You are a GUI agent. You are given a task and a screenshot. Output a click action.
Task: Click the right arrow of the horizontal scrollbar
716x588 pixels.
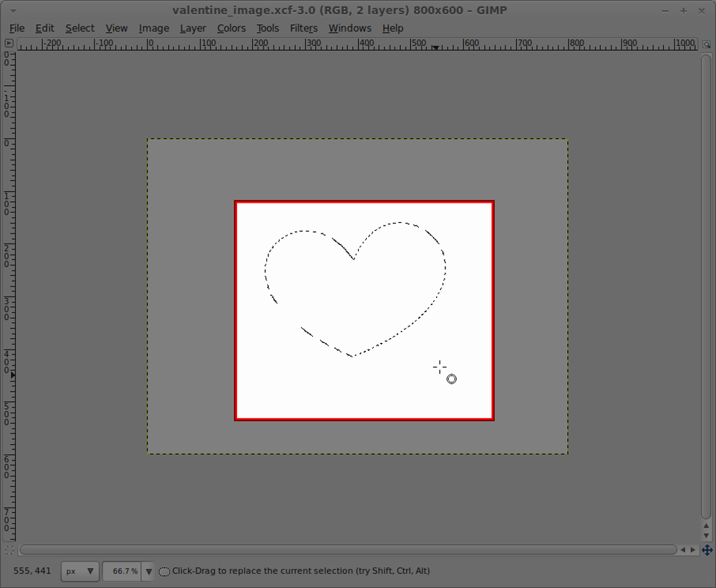point(694,550)
